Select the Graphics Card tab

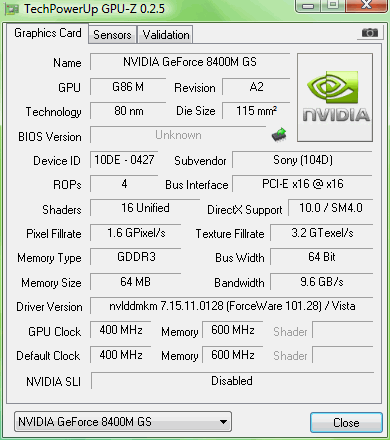48,33
